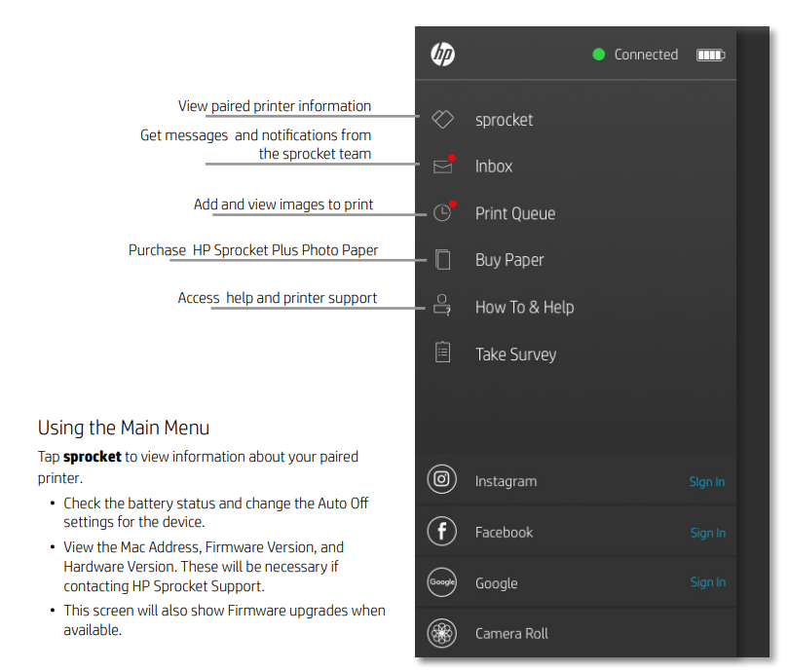Viewport: 790px width, 672px height.
Task: Tap Sign In next to Google
Action: pyautogui.click(x=708, y=582)
